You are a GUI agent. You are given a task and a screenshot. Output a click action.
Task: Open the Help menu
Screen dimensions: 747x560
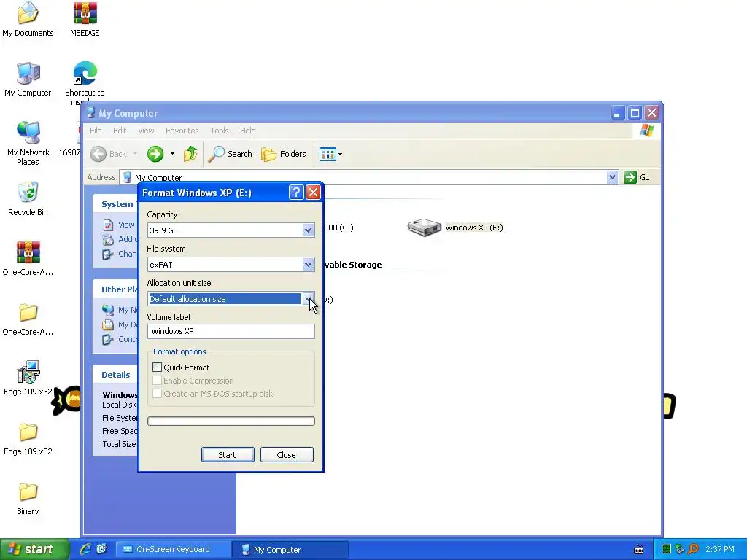[248, 131]
